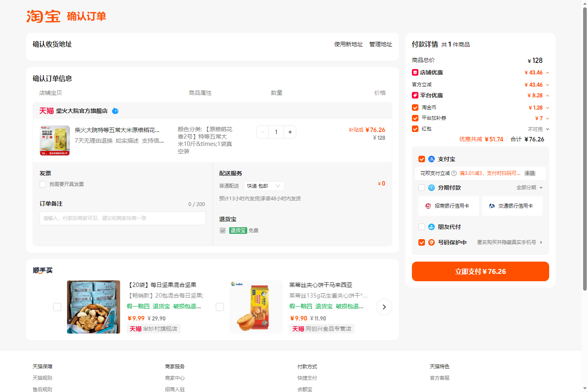Viewport: 588px width, 392px height.
Task: Click 立即支付 ¥76.26 button
Action: coord(481,271)
